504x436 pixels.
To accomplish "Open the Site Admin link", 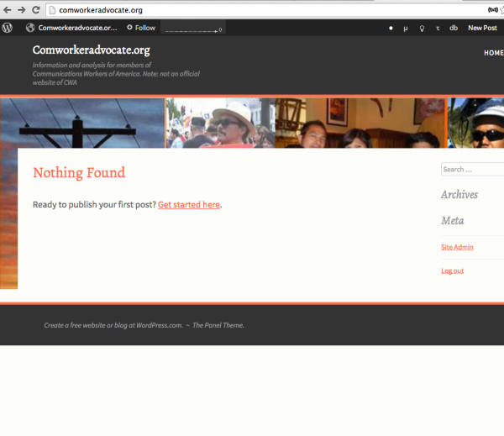I will click(x=457, y=247).
